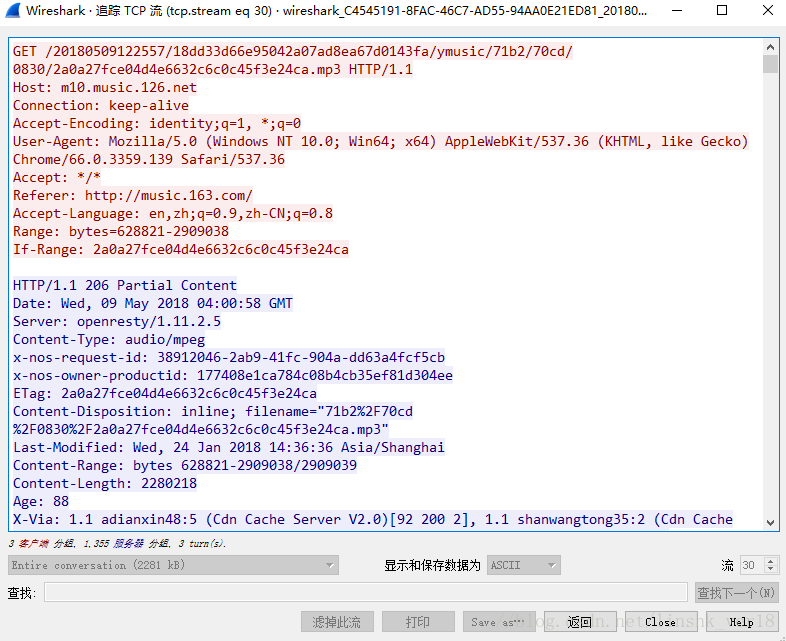Click the Help button
Viewport: 786px width, 641px height.
click(742, 622)
